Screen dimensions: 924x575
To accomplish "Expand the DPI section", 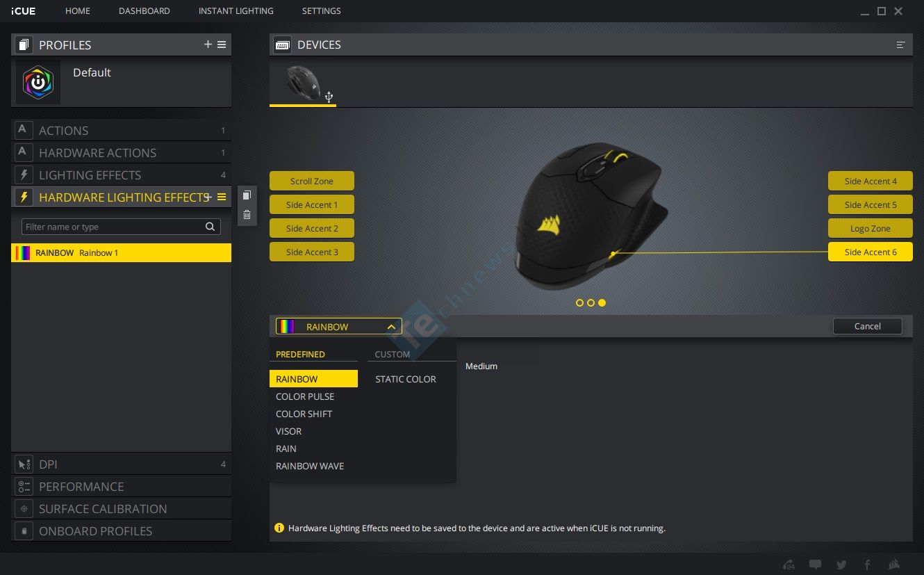I will (121, 464).
